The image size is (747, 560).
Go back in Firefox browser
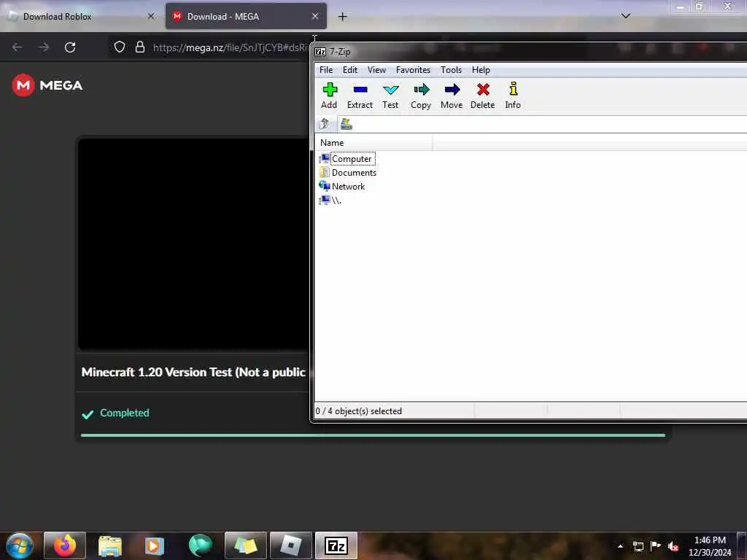pos(18,47)
